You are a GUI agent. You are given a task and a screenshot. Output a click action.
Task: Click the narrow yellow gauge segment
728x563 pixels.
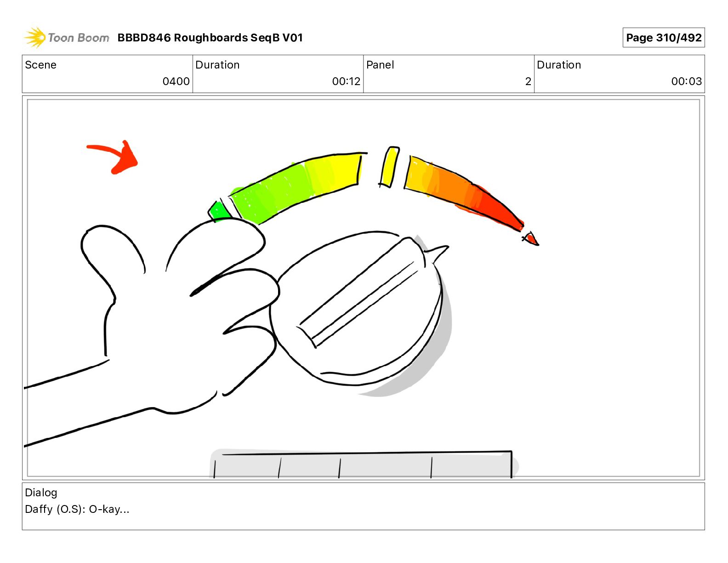pos(390,167)
